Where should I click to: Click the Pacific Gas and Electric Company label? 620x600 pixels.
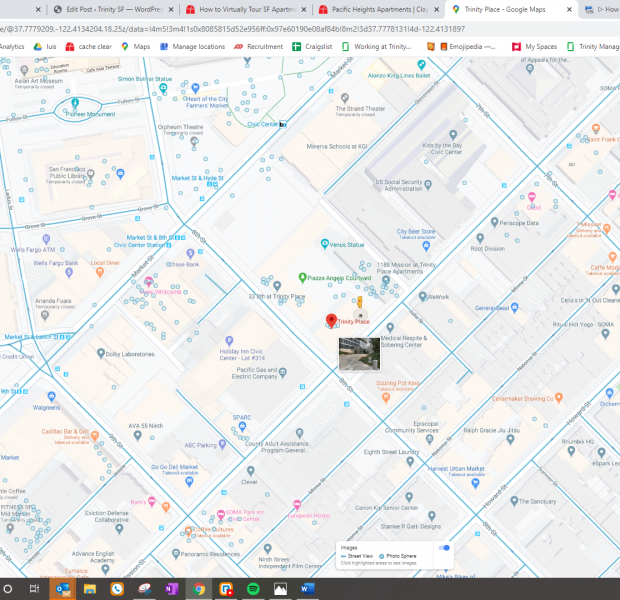click(x=255, y=373)
